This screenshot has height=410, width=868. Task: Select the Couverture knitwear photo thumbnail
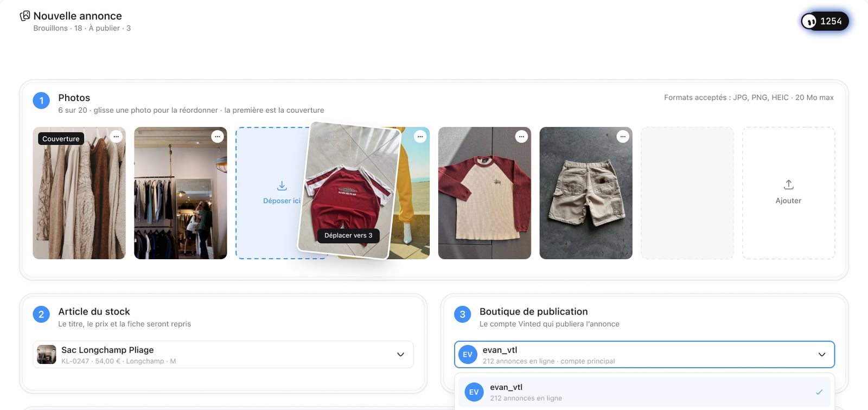click(x=79, y=193)
